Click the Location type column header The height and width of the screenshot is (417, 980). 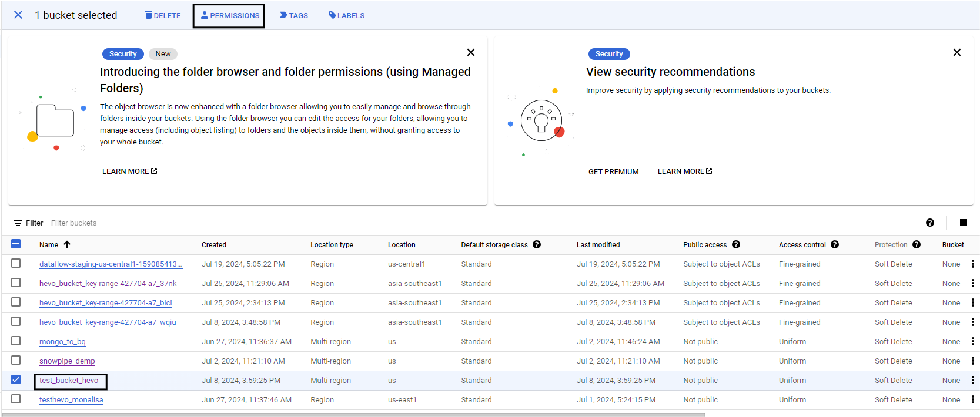tap(332, 245)
